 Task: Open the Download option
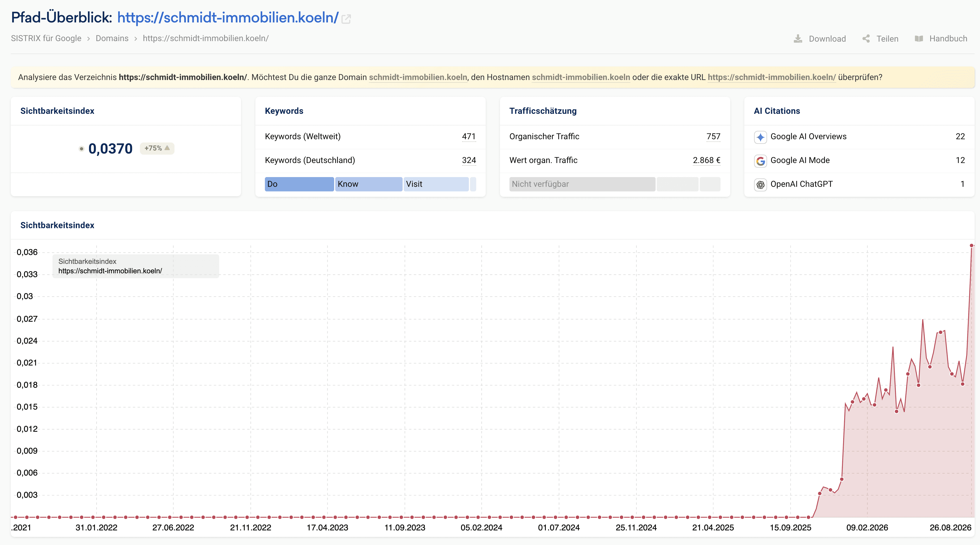tap(820, 39)
